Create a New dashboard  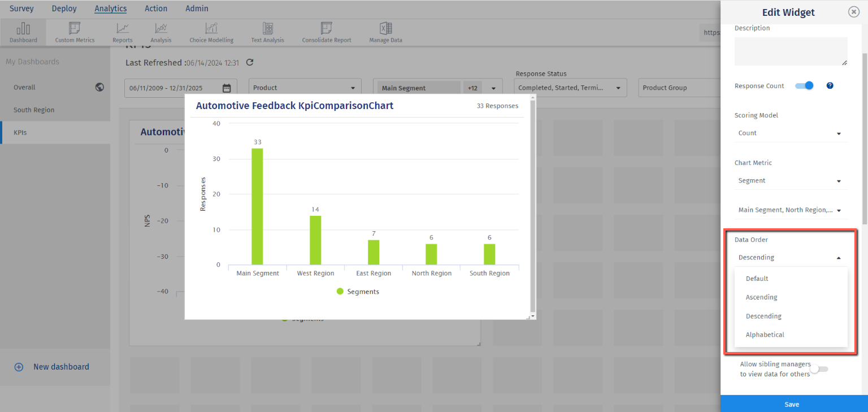(53, 366)
